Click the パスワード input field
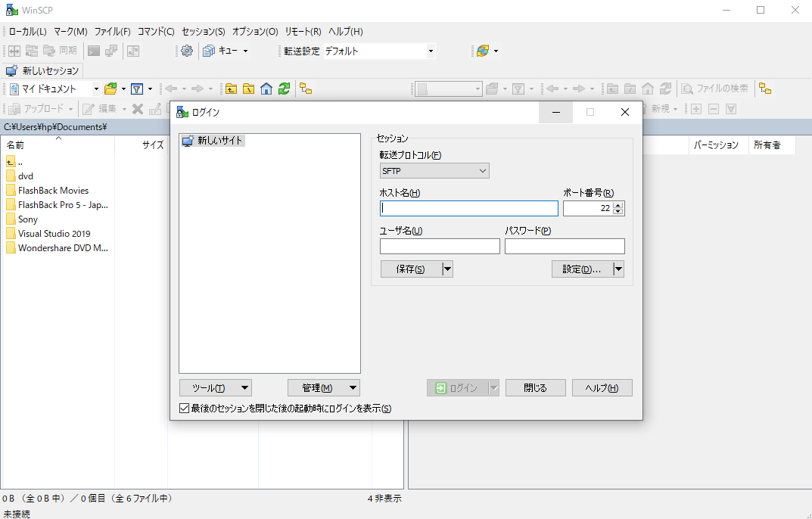The image size is (812, 519). click(x=565, y=246)
